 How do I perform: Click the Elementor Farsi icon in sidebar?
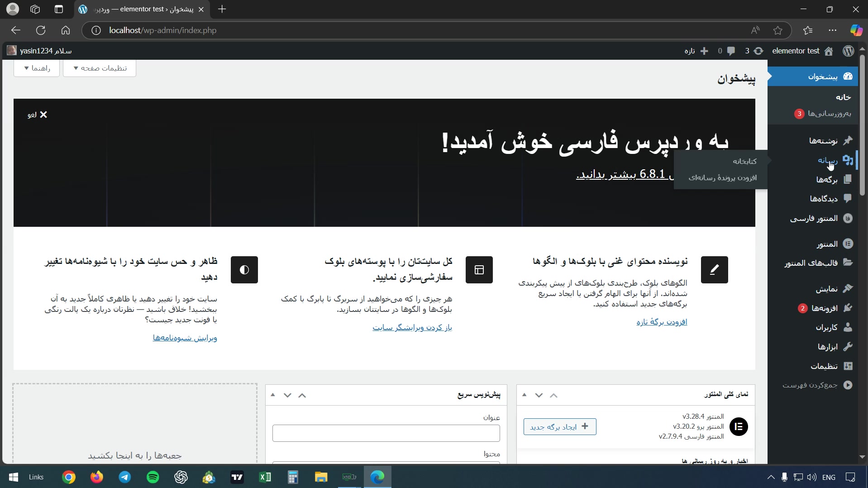pos(848,218)
